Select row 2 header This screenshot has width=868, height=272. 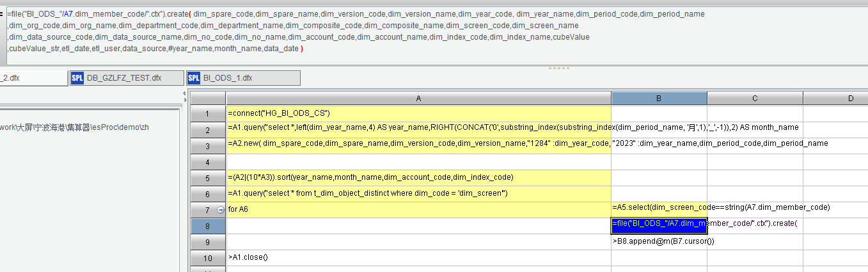pos(208,129)
